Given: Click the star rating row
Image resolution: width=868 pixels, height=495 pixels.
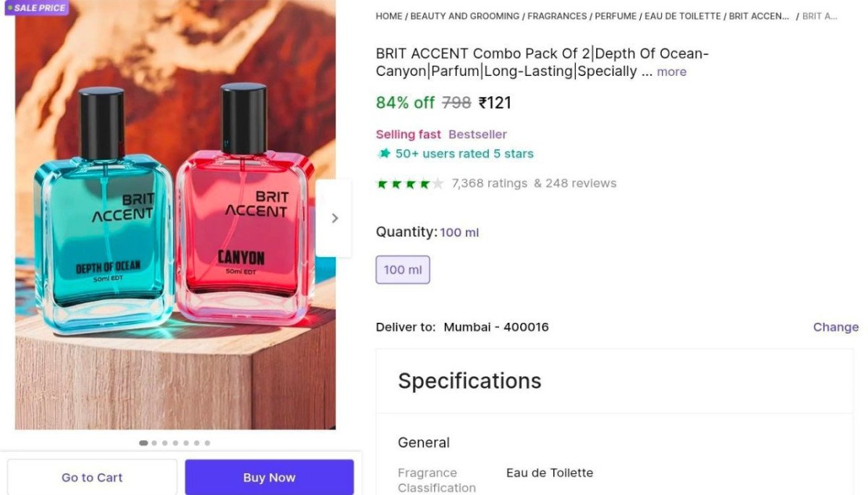Looking at the screenshot, I should (x=409, y=184).
